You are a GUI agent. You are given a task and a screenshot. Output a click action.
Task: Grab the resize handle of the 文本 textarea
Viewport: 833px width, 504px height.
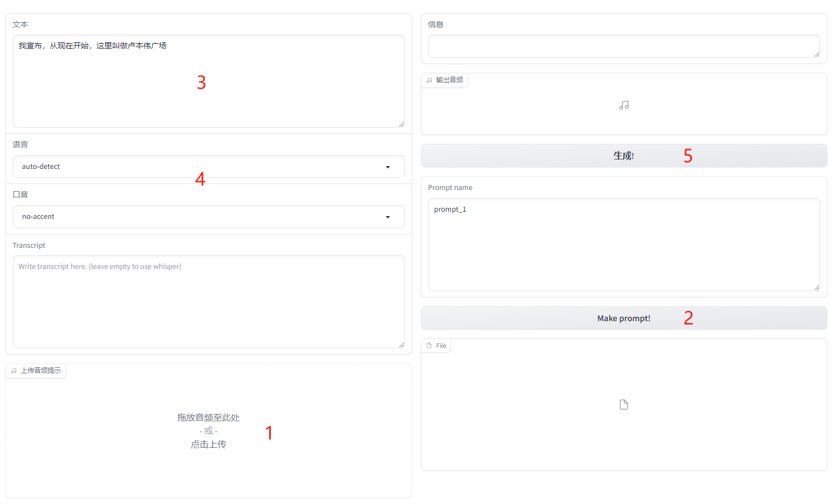[401, 124]
